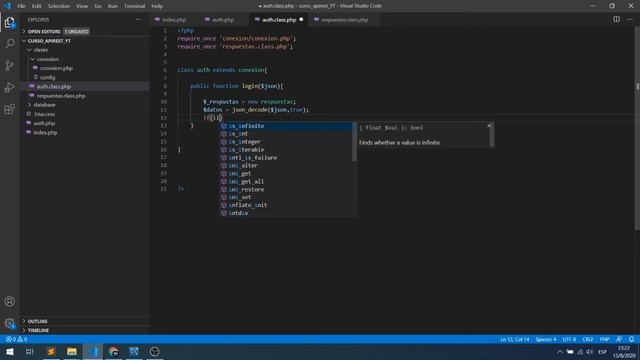Viewport: 640px width, 360px height.
Task: Change line endings via CRLF
Action: [587, 339]
